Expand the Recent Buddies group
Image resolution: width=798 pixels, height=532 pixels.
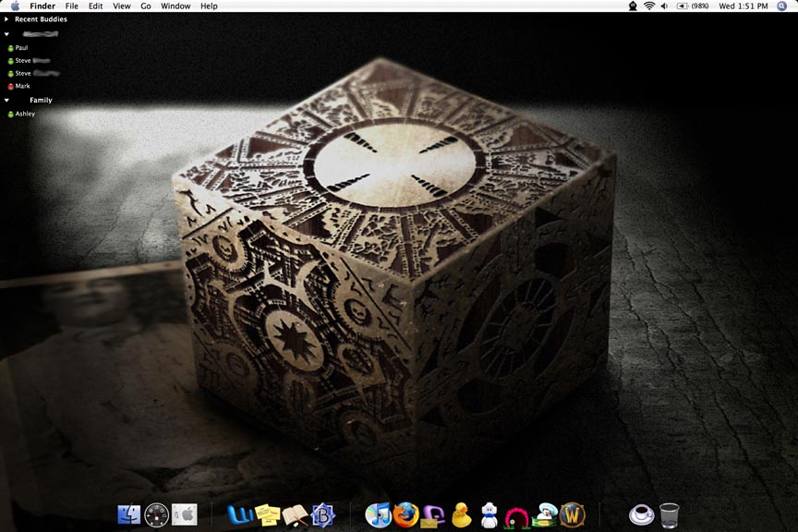click(6, 19)
